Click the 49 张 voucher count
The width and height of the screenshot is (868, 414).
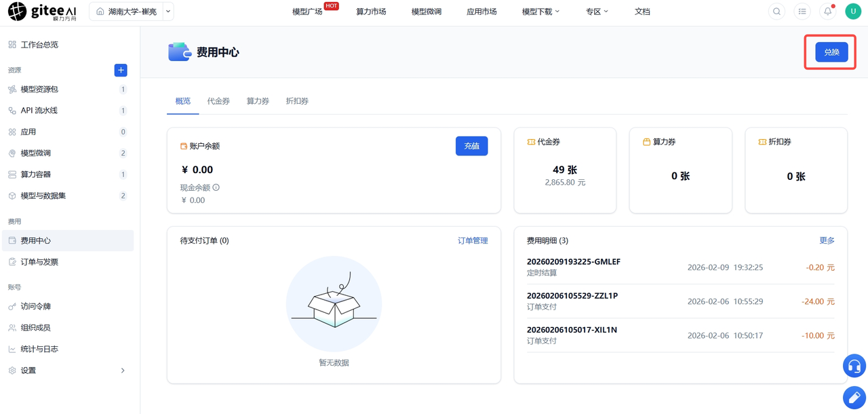click(x=565, y=170)
